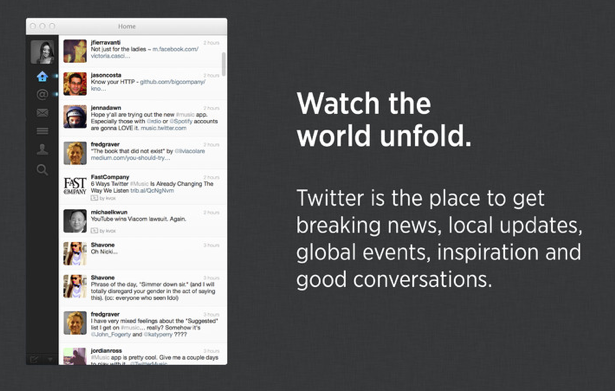The width and height of the screenshot is (615, 391).
Task: Click jasoncosta's profile picture
Action: pos(75,84)
